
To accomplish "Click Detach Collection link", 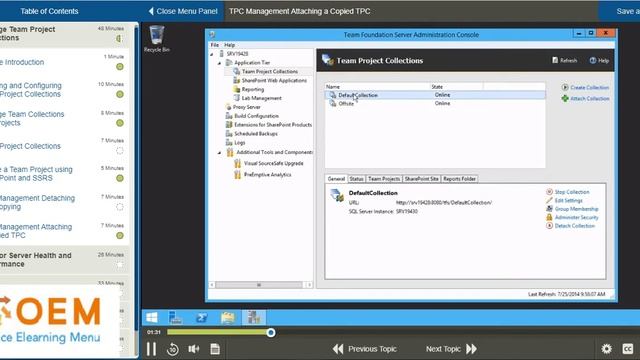I will [571, 226].
